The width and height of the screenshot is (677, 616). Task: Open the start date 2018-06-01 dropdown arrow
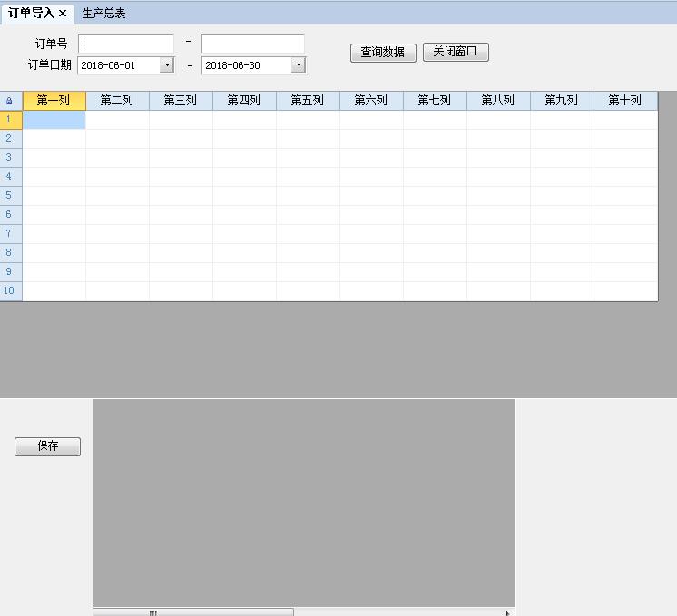coord(167,65)
